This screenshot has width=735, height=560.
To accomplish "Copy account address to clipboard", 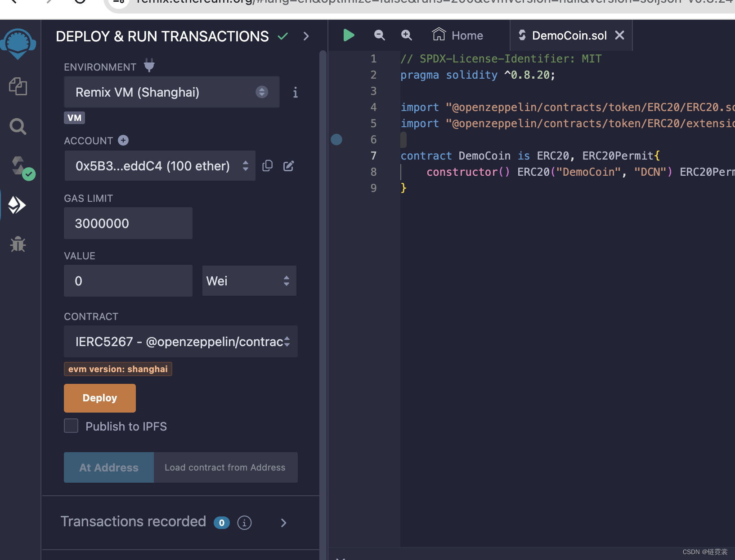I will pyautogui.click(x=268, y=166).
